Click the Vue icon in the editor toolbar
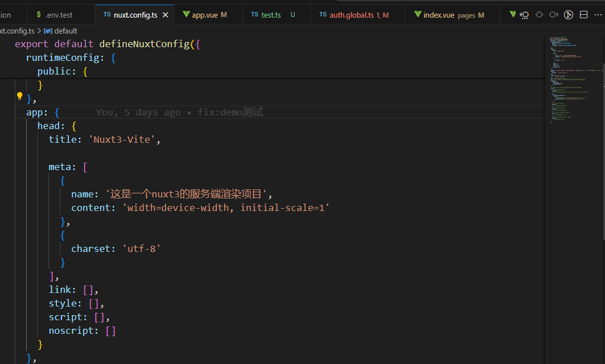Screen dimensions: 605x364 pos(512,15)
